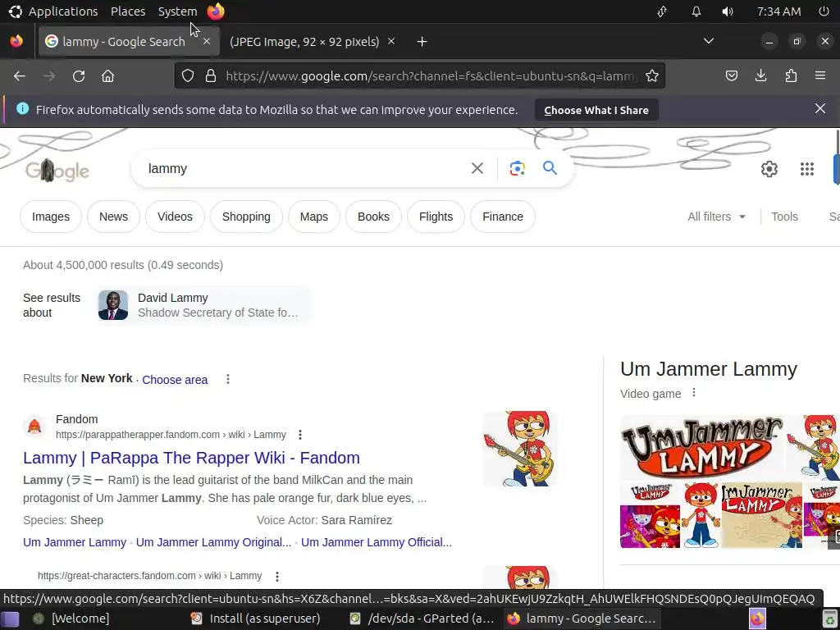Bookmark this page with star icon
The height and width of the screenshot is (630, 840).
(652, 76)
